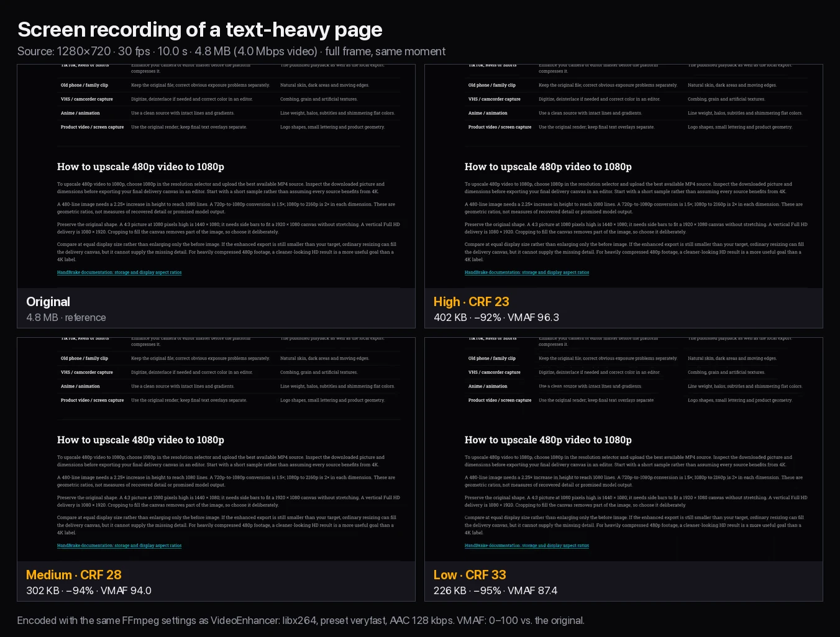Click the 'Low · CRF 33' label

click(470, 575)
